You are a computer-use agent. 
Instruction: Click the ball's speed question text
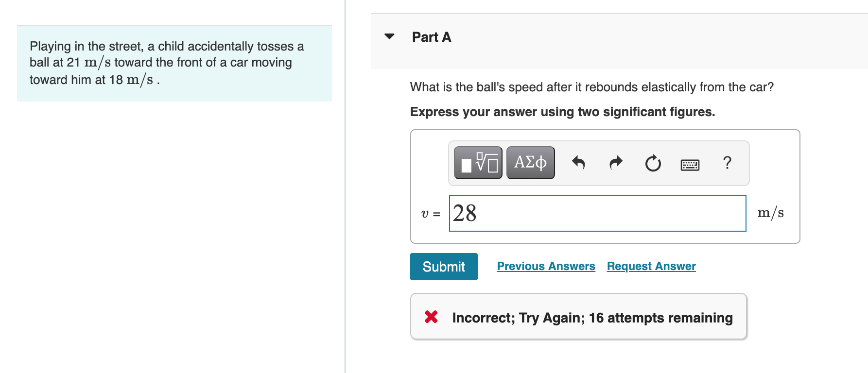pyautogui.click(x=591, y=87)
